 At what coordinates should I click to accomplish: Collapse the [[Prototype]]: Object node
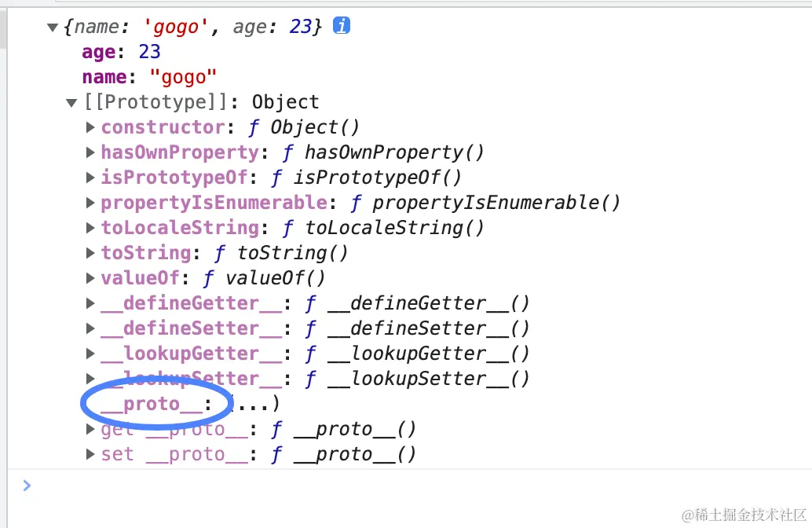tap(71, 103)
